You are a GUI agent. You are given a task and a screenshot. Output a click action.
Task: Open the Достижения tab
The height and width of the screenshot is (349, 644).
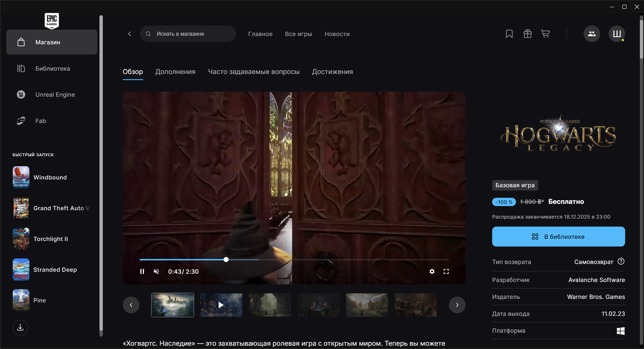(x=332, y=72)
